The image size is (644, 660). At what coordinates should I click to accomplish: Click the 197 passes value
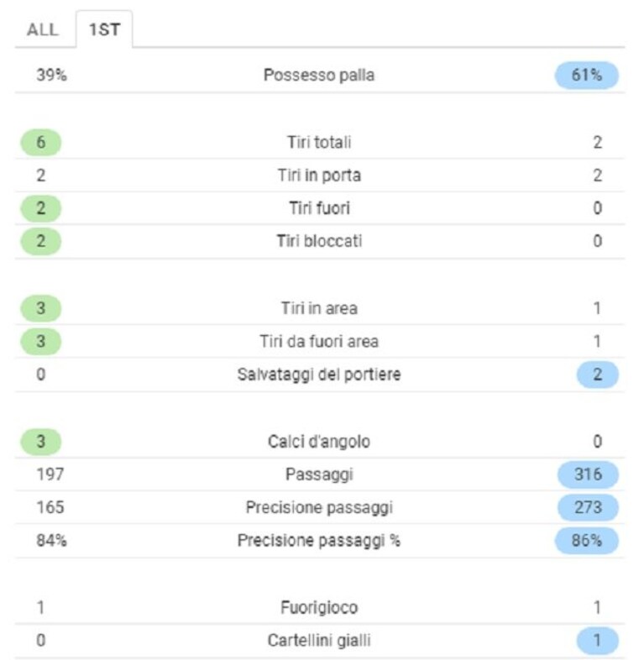pos(50,474)
